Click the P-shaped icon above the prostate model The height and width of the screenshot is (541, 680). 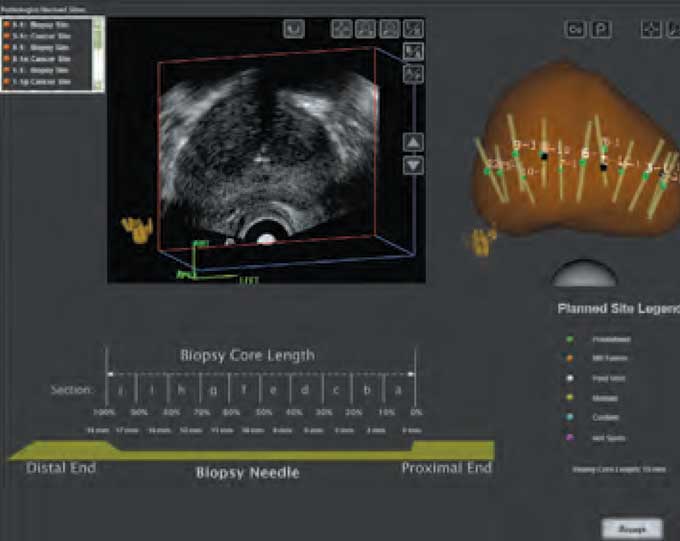click(602, 30)
